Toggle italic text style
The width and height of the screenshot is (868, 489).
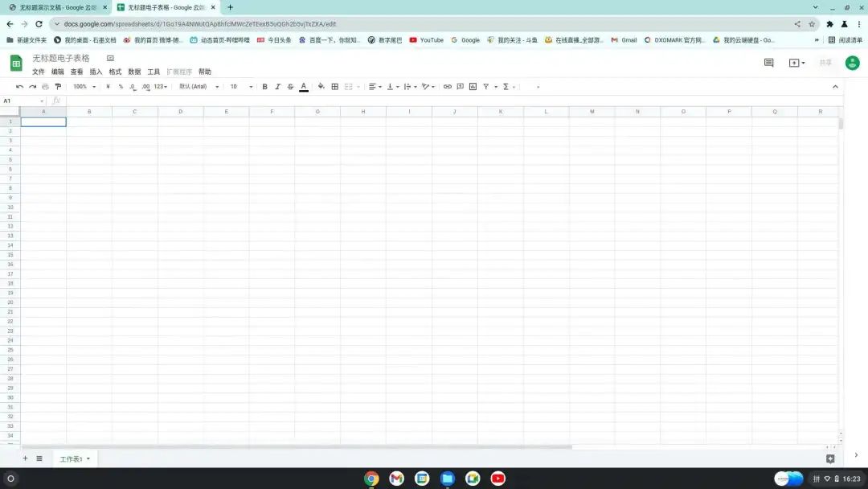pos(278,87)
